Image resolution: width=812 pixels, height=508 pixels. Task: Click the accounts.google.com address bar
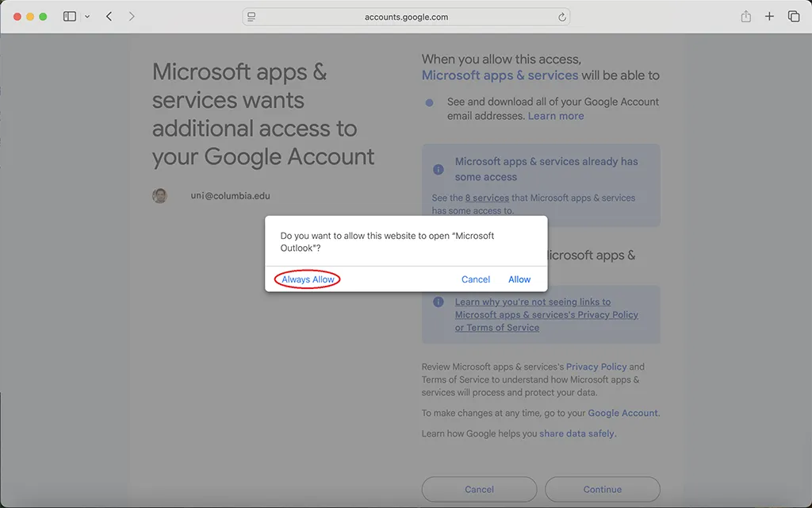tap(406, 17)
